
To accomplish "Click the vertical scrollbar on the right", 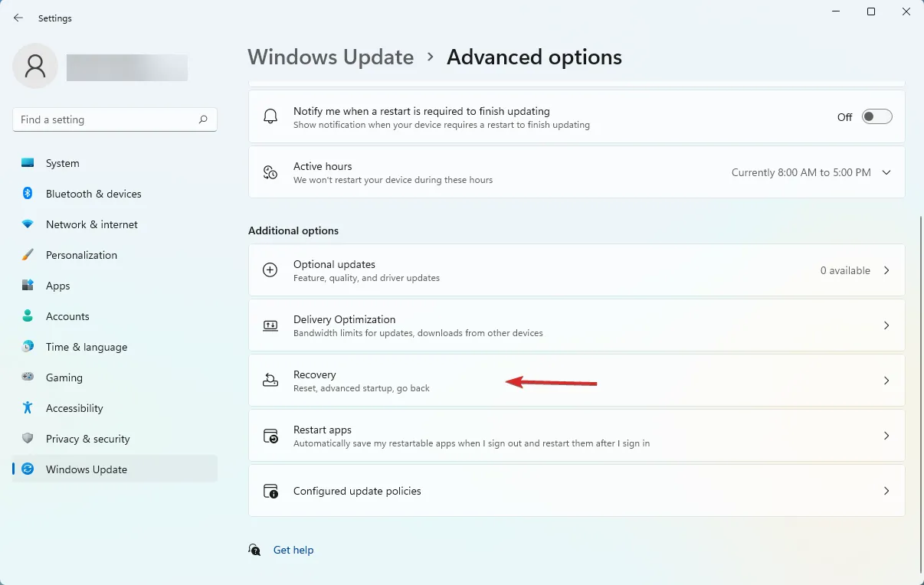I will point(920,383).
